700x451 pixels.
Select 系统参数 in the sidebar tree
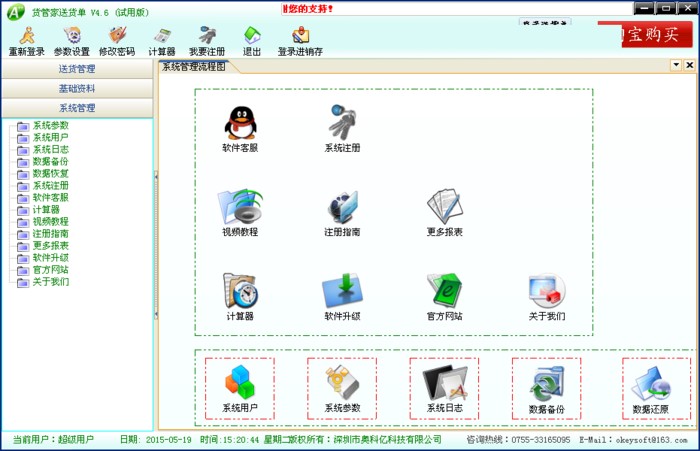click(50, 125)
